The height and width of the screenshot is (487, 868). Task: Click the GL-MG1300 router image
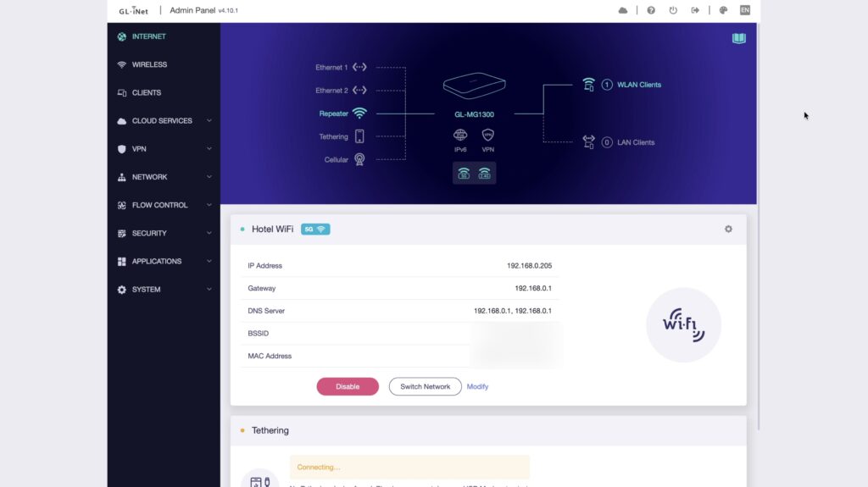[474, 86]
